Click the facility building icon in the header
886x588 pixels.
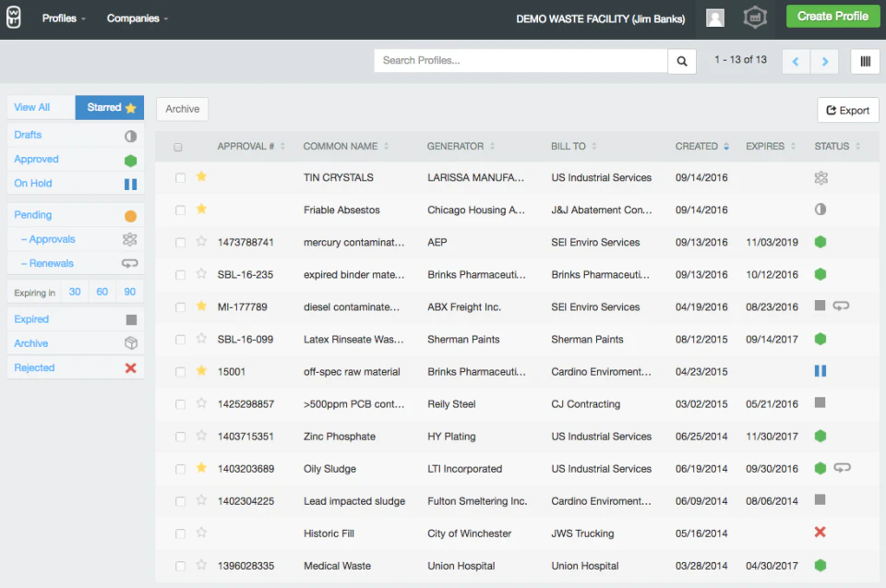point(755,17)
